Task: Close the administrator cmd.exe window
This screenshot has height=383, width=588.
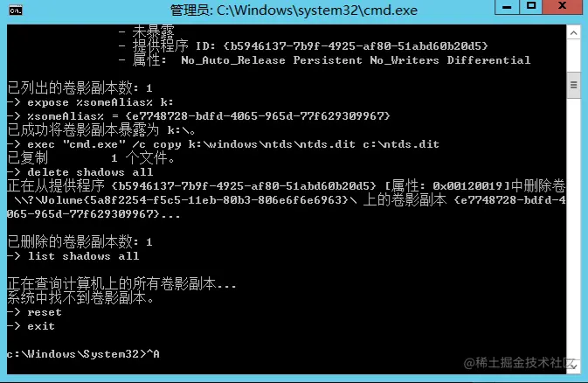Action: pos(562,7)
